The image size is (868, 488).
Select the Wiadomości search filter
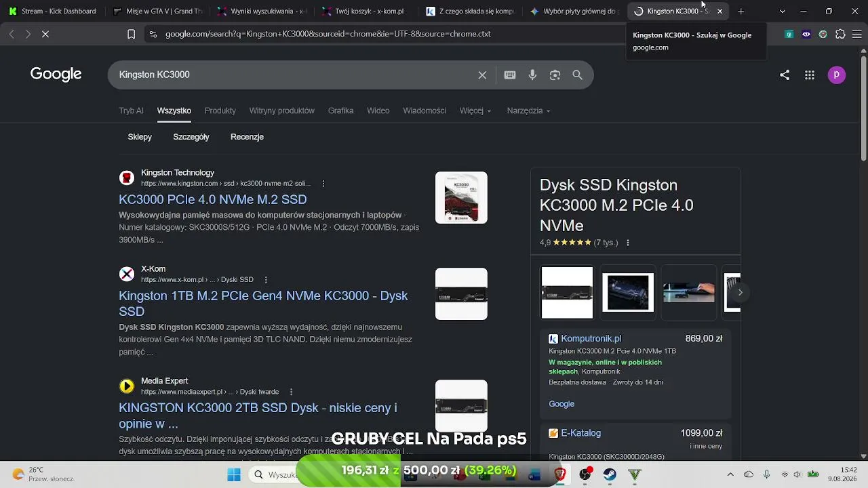[425, 110]
